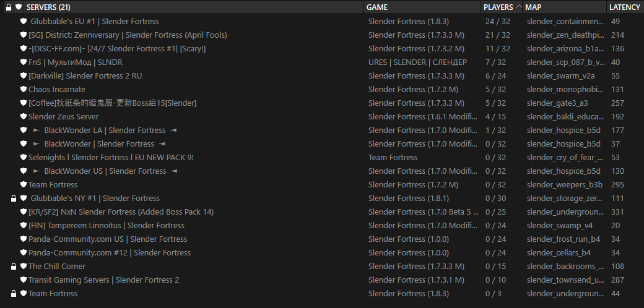The height and width of the screenshot is (308, 644).
Task: Click the 24 / 32 players cell
Action: [x=498, y=21]
